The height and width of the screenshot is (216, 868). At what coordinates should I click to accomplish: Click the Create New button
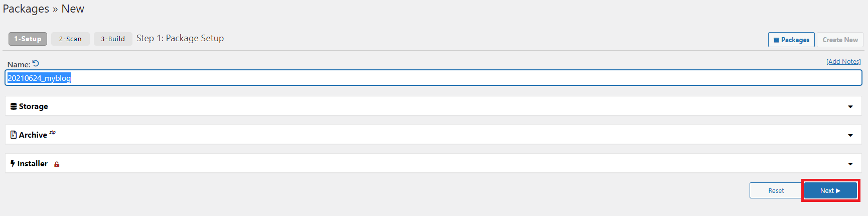pos(840,40)
